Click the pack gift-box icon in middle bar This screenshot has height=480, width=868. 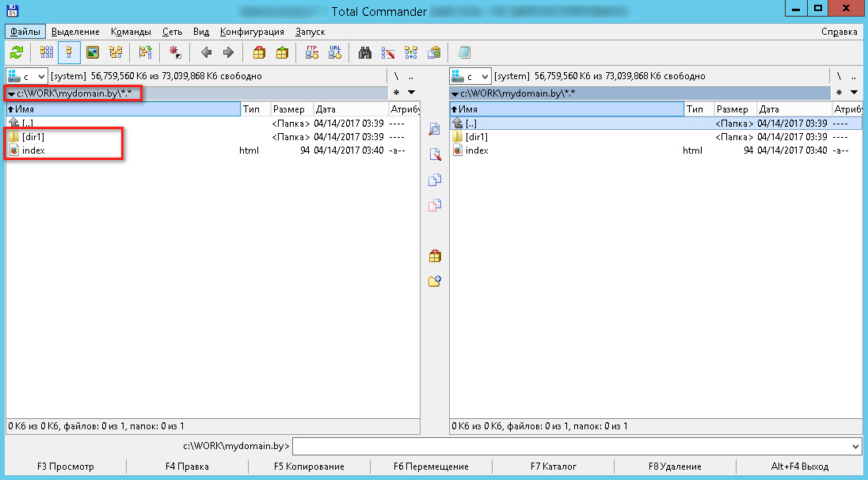(x=435, y=257)
